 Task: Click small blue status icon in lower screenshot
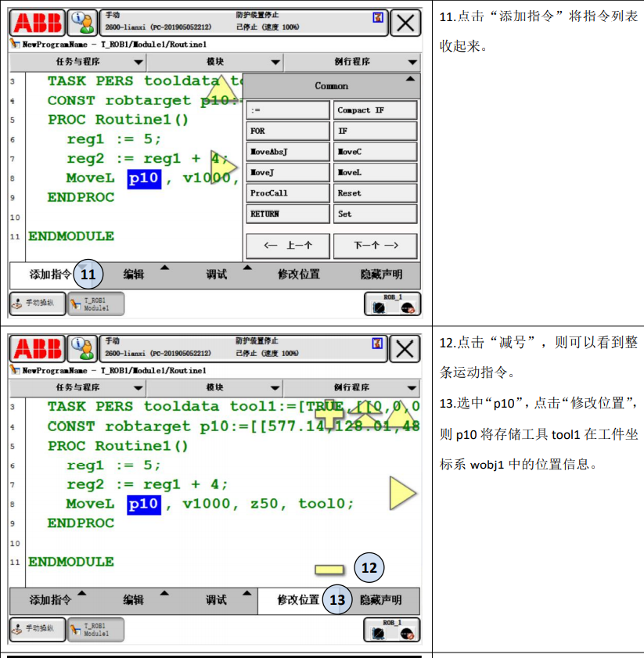pos(377,343)
